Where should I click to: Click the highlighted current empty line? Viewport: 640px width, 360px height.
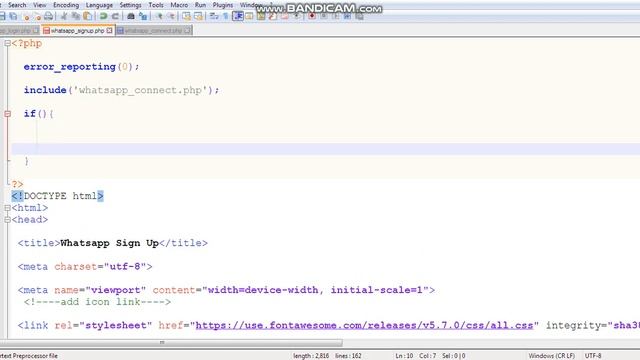coord(326,149)
